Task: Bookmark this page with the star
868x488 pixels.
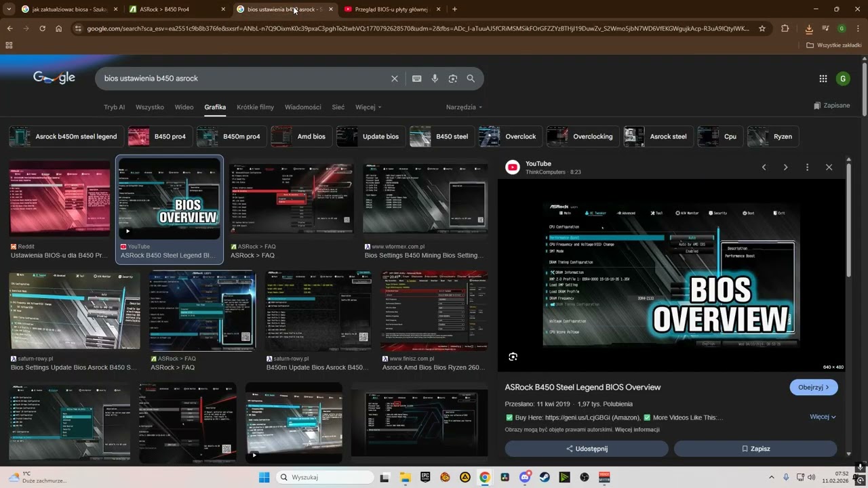Action: tap(762, 28)
